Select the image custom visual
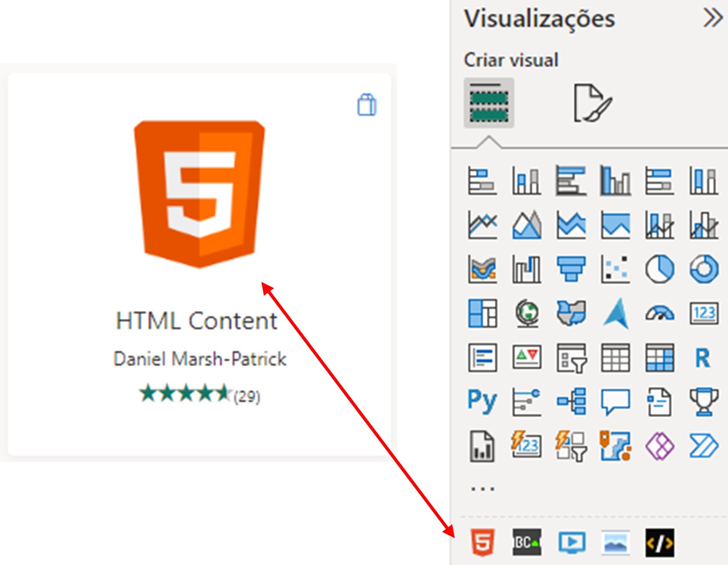The width and height of the screenshot is (728, 565). [x=616, y=542]
